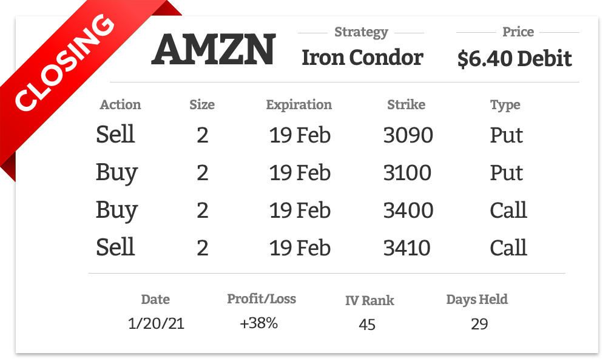Click the Type column header
Screen dimensions: 614x364
[505, 105]
